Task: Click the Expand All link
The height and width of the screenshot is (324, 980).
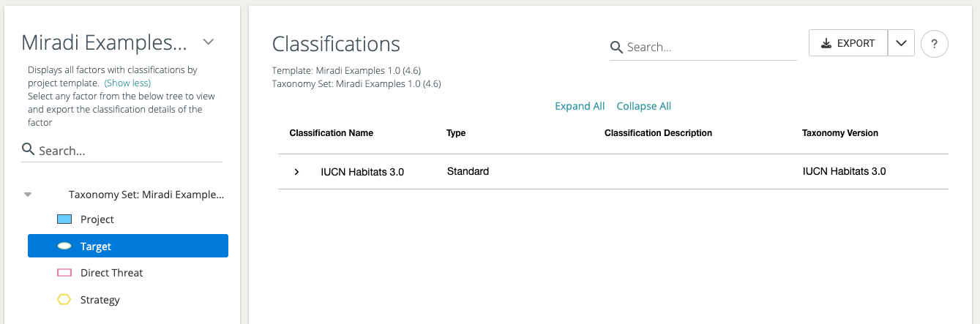Action: [580, 106]
